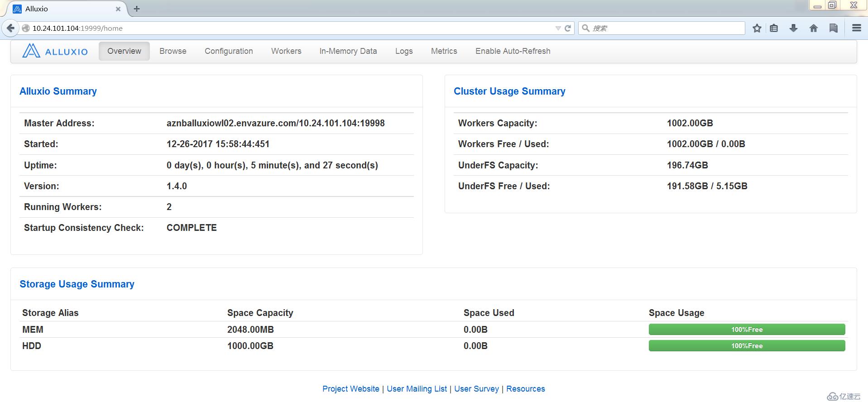Click the 1000.00GB capacity cell
Viewport: 868px width, 402px height.
click(250, 346)
